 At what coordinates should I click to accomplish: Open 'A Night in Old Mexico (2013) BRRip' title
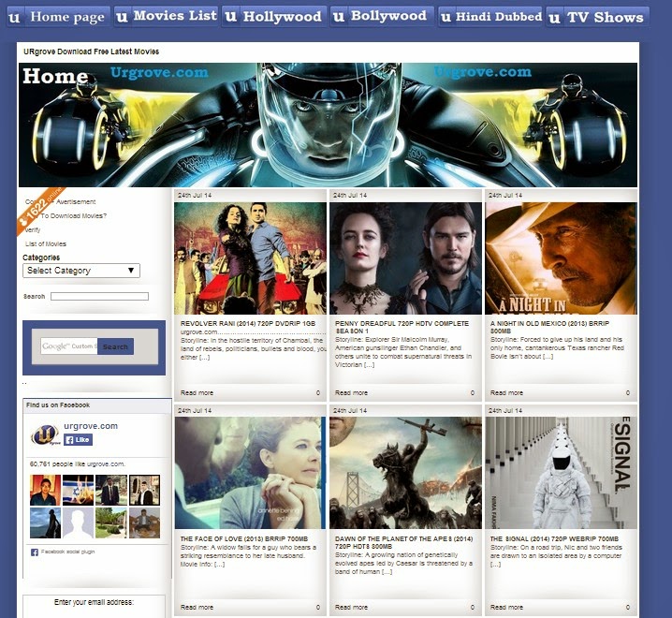tap(549, 327)
